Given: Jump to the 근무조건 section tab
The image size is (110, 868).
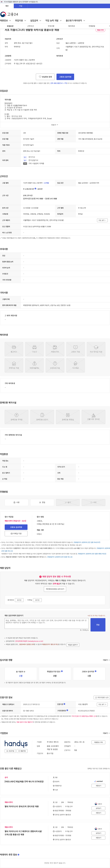Looking at the screenshot, I should click(30, 26).
